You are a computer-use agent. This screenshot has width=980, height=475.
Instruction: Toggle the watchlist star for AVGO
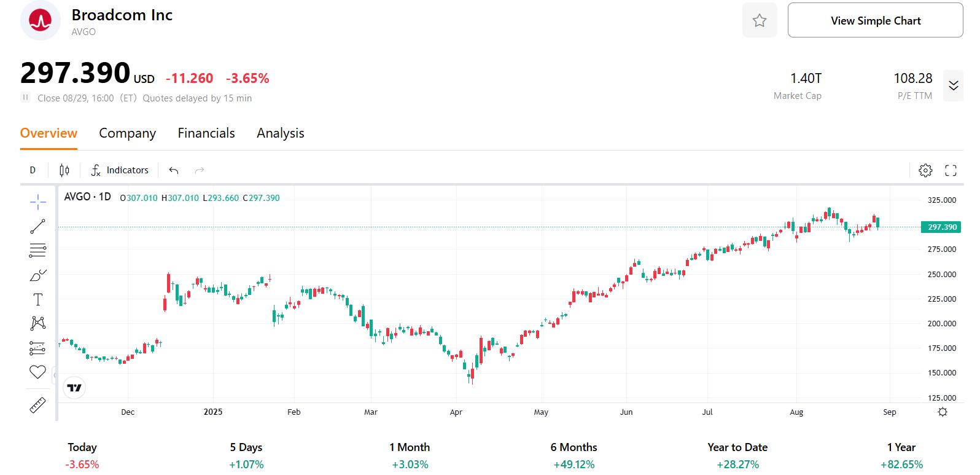click(759, 20)
